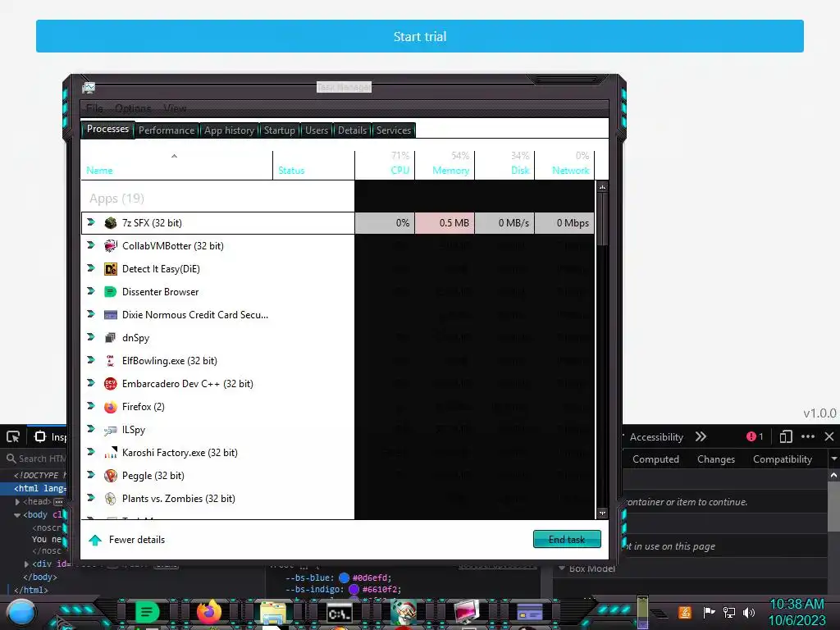Expand the 7z SFX (32 bit) process
Image resolution: width=840 pixels, height=630 pixels.
(91, 222)
